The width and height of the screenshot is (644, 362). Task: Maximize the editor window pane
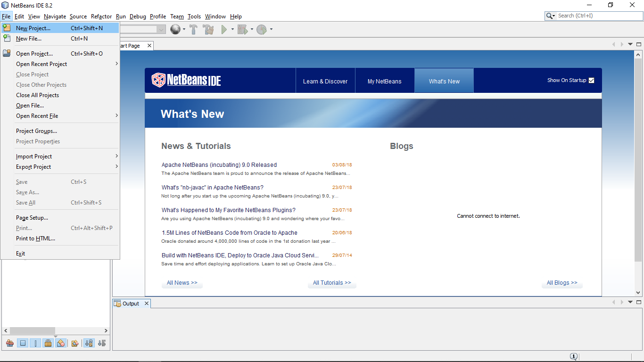coord(639,44)
